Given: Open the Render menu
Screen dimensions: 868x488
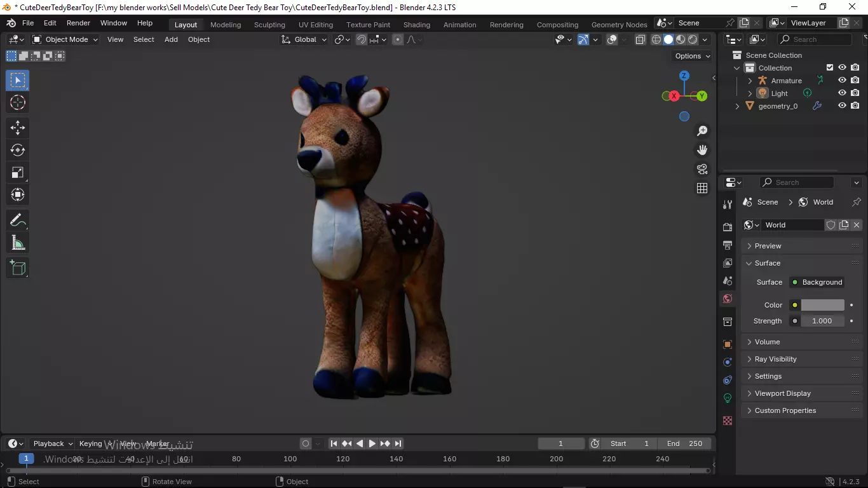Looking at the screenshot, I should pos(78,23).
